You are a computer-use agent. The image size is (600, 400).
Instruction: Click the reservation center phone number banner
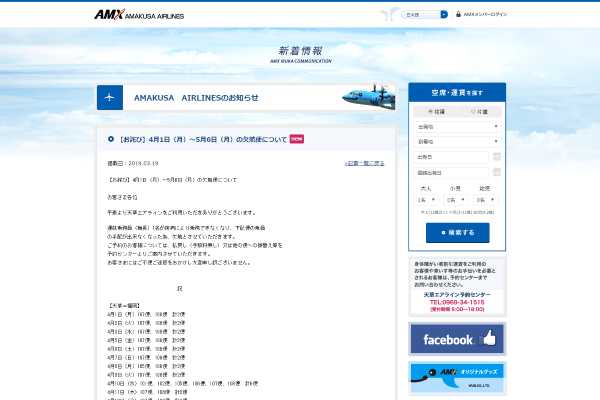click(x=458, y=287)
